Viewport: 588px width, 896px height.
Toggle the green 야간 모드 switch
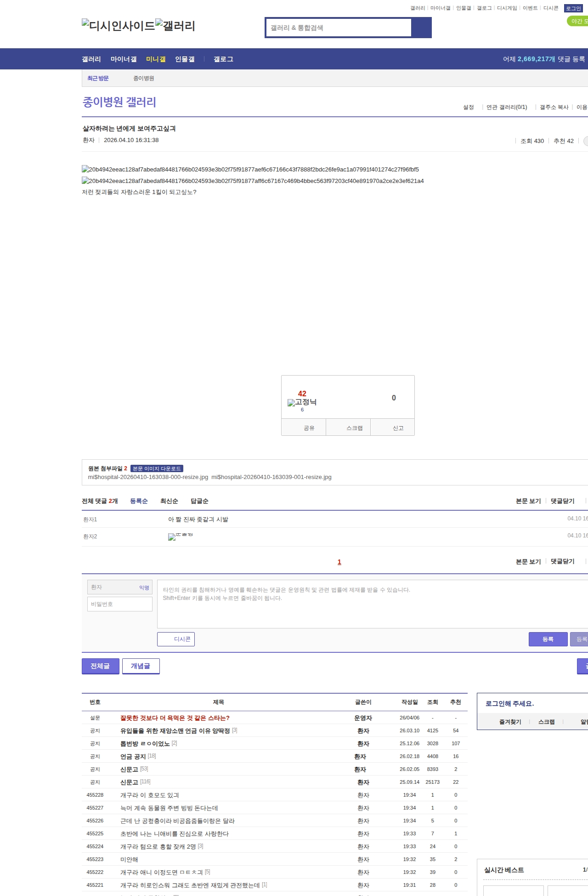pos(578,21)
